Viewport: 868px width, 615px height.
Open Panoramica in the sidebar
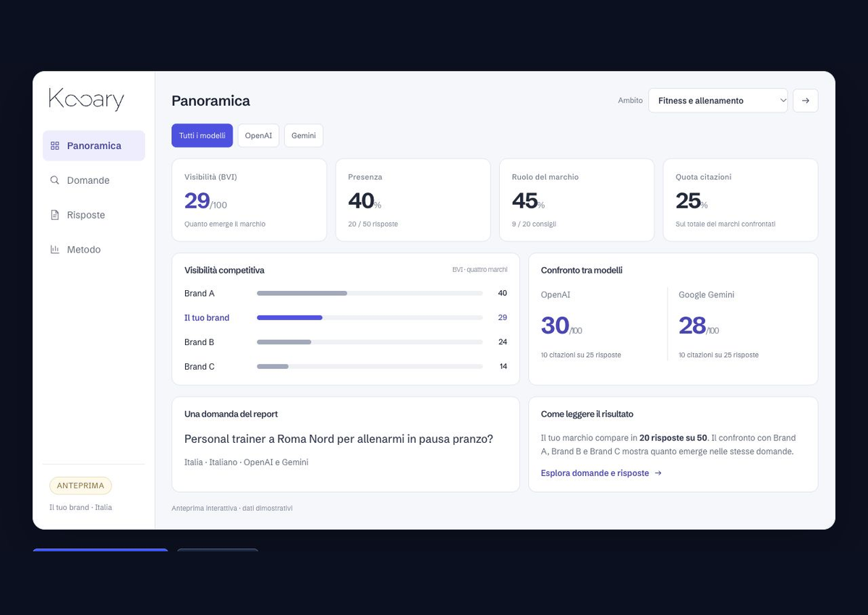[94, 145]
